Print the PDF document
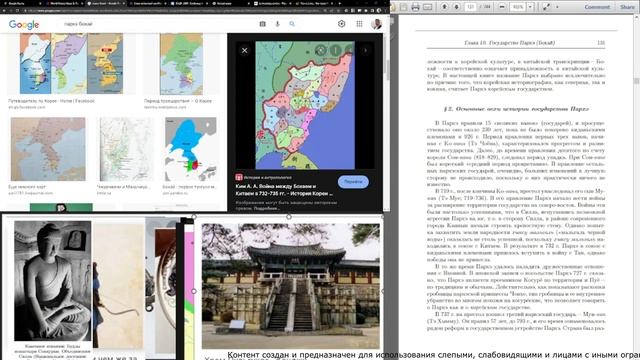 click(415, 7)
